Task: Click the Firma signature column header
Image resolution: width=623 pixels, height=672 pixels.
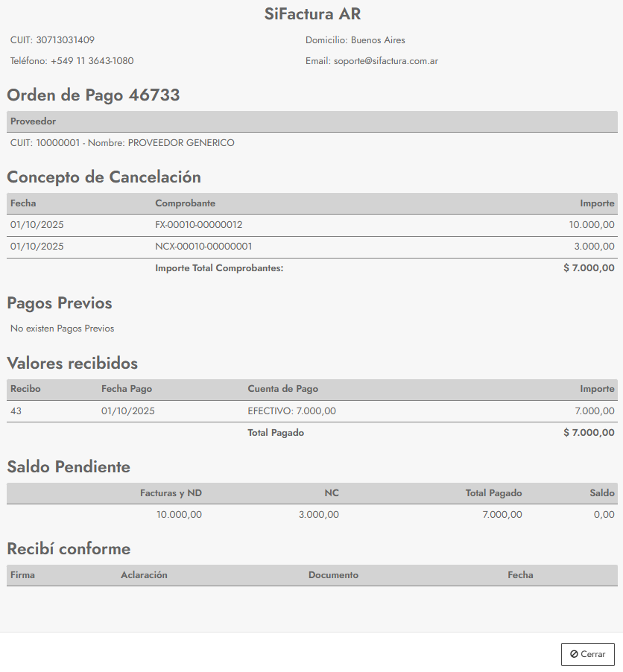Action: pos(22,575)
